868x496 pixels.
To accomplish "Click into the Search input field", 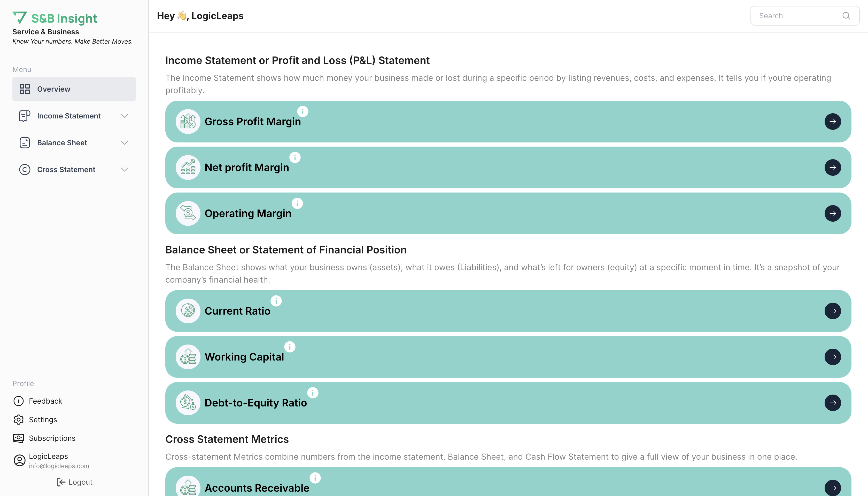I will point(798,16).
